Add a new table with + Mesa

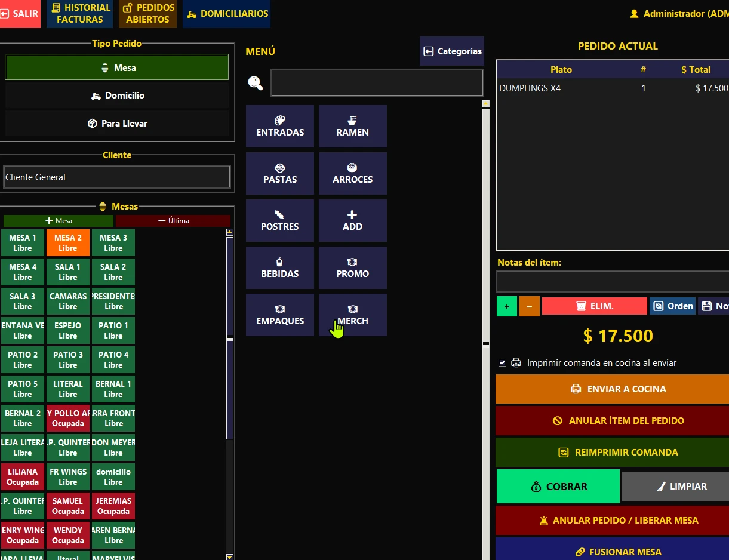coord(59,221)
